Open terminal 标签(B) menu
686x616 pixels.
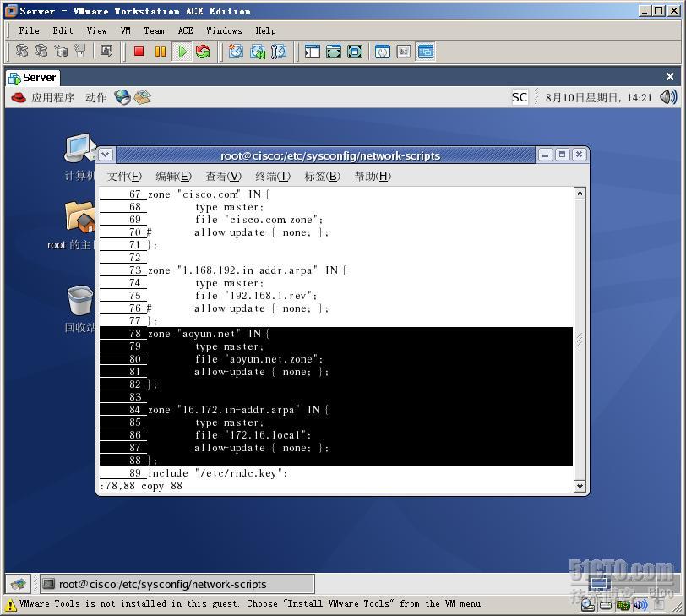pos(323,177)
